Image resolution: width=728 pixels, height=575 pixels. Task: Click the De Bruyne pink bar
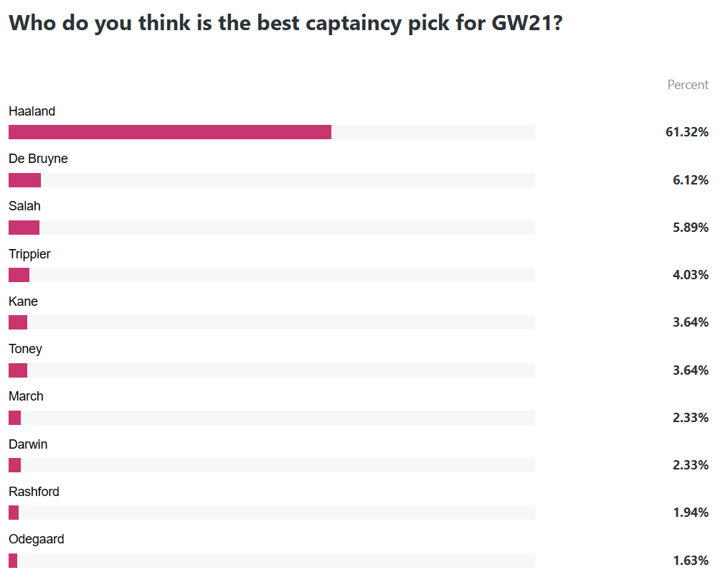(x=24, y=180)
